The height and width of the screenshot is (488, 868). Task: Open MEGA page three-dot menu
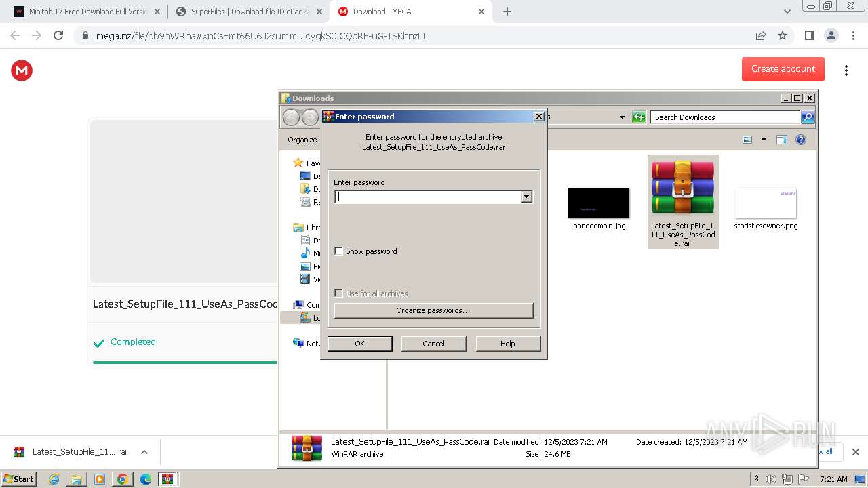coord(846,70)
